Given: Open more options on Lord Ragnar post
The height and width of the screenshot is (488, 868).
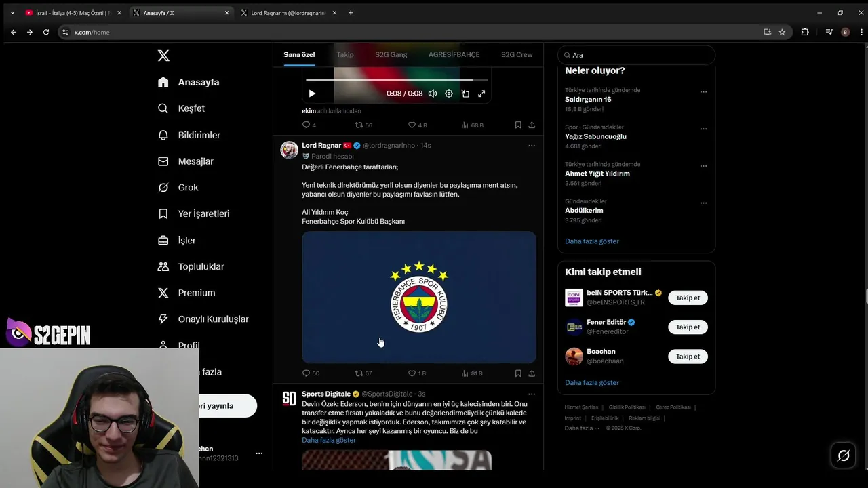Looking at the screenshot, I should 532,145.
